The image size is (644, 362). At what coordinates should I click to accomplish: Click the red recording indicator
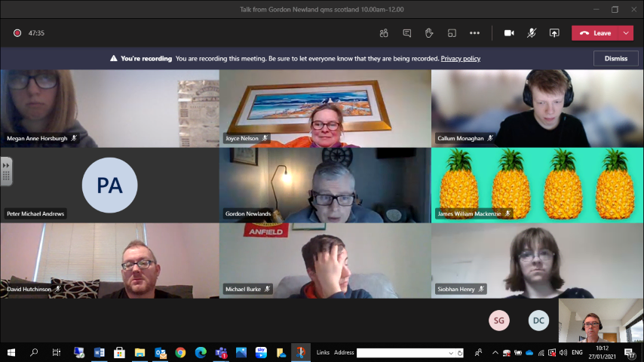[x=17, y=33]
